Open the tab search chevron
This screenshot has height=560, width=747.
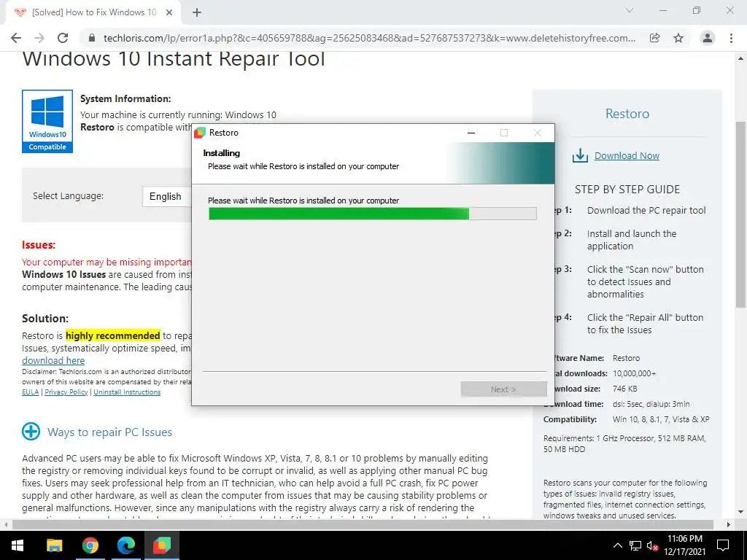point(630,10)
